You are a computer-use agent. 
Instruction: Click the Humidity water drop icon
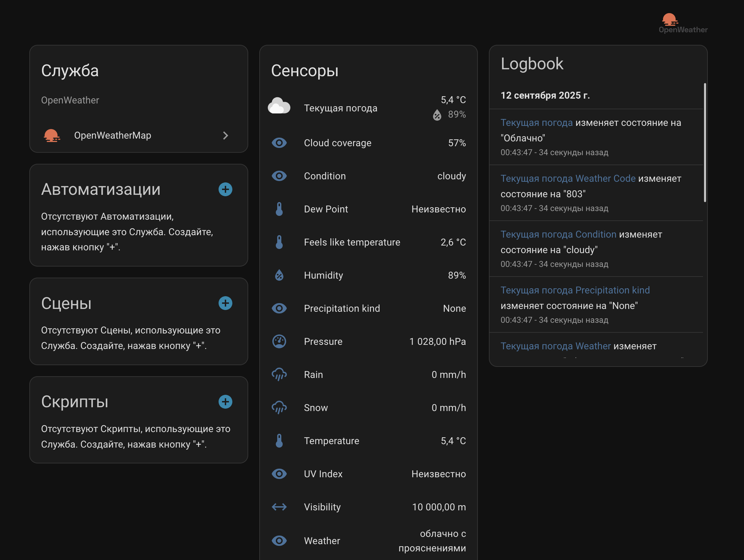click(279, 275)
